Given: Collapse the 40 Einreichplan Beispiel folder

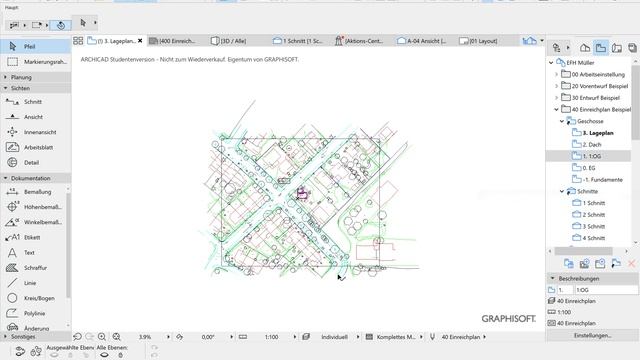Looking at the screenshot, I should [x=556, y=109].
